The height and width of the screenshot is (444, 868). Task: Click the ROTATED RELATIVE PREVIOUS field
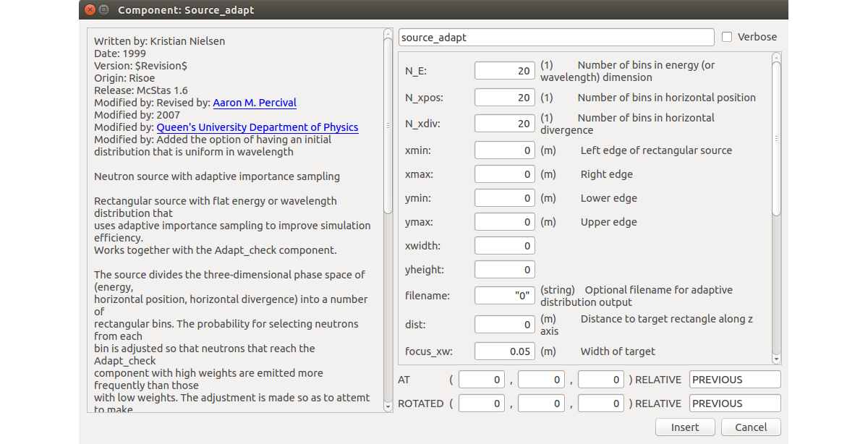pyautogui.click(x=735, y=404)
